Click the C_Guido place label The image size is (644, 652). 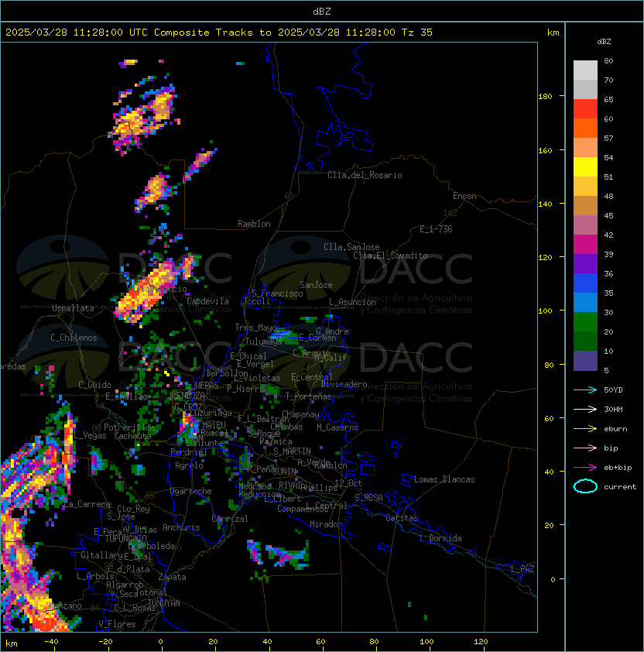(x=94, y=385)
